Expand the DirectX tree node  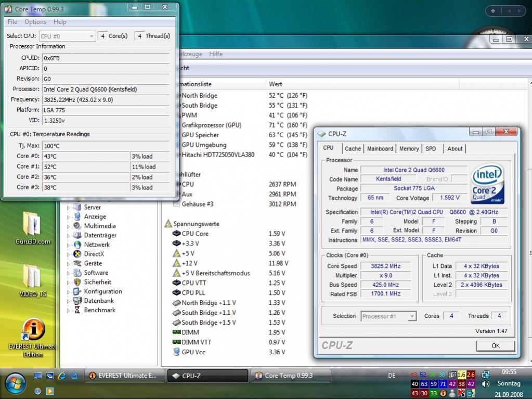68,254
